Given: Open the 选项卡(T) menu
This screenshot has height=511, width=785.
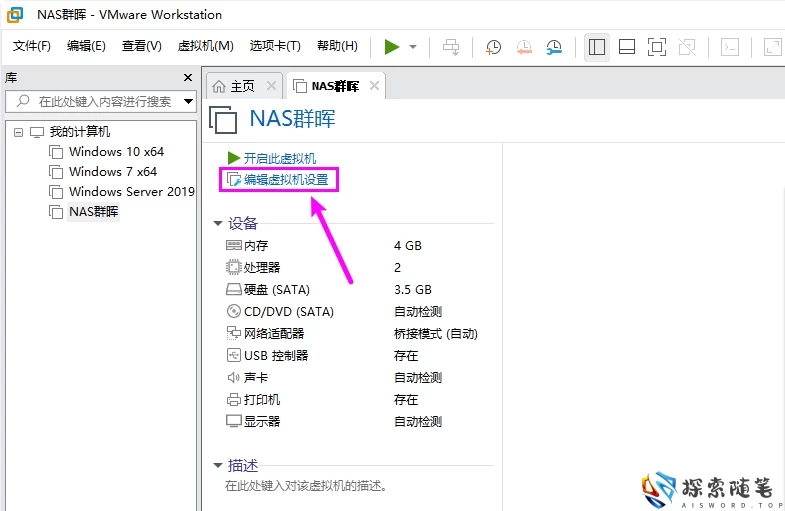Looking at the screenshot, I should tap(275, 46).
